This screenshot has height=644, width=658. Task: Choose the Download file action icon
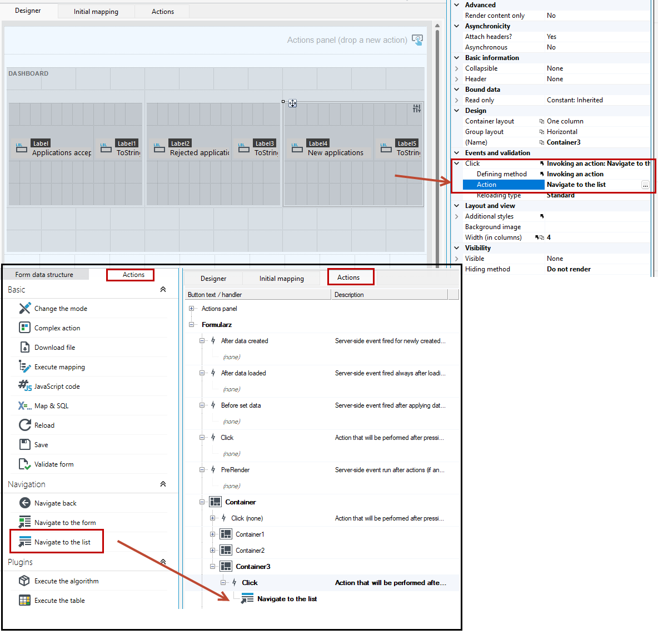click(25, 347)
